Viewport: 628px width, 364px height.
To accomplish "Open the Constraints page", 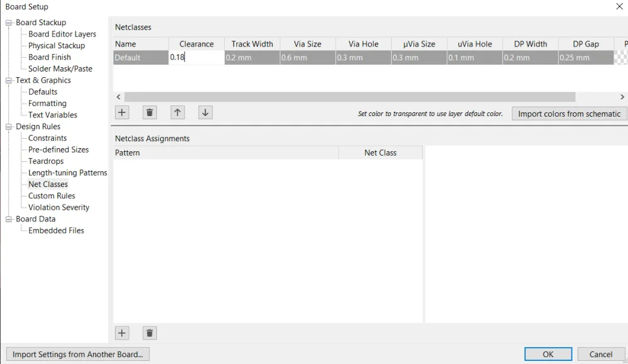I will pos(47,138).
